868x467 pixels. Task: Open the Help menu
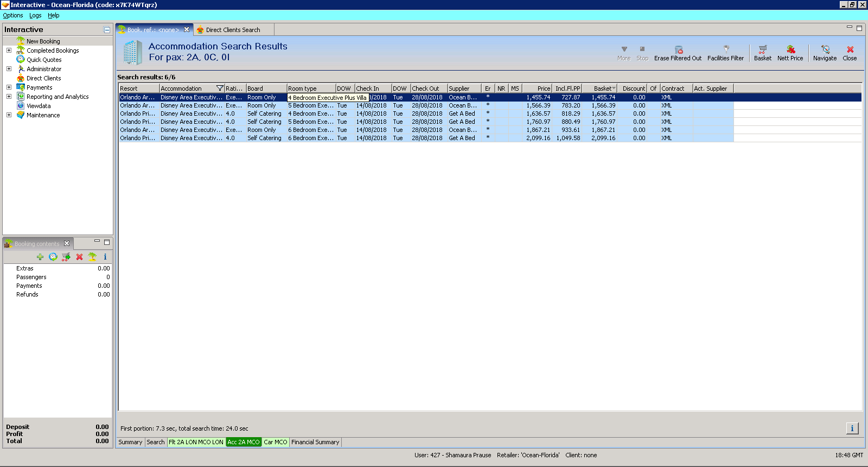coord(53,15)
